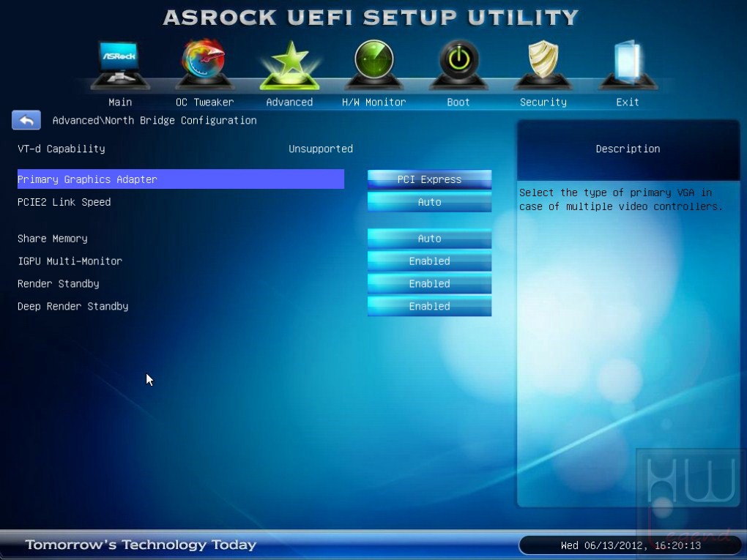Viewport: 747px width, 560px height.
Task: Switch to the Security tab label
Action: point(543,102)
